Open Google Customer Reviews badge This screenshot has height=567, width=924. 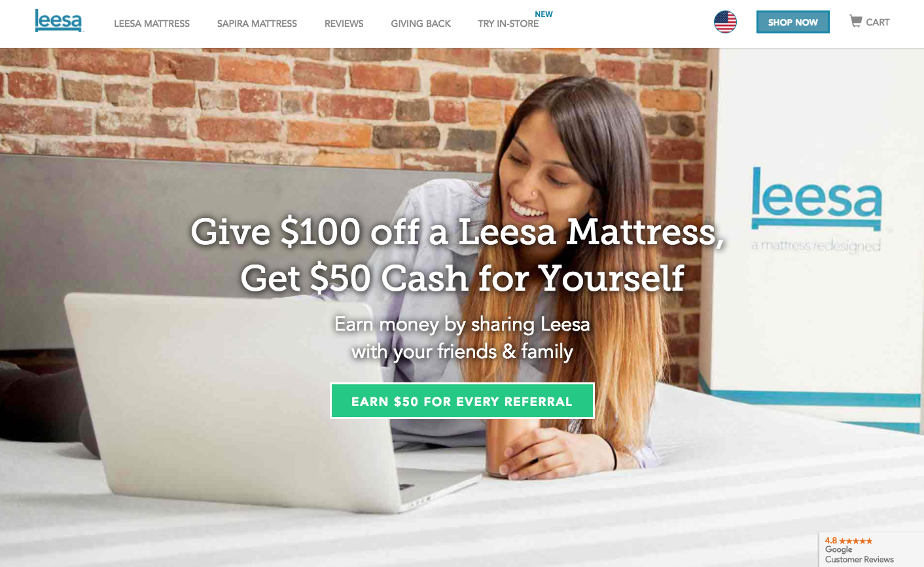point(871,549)
